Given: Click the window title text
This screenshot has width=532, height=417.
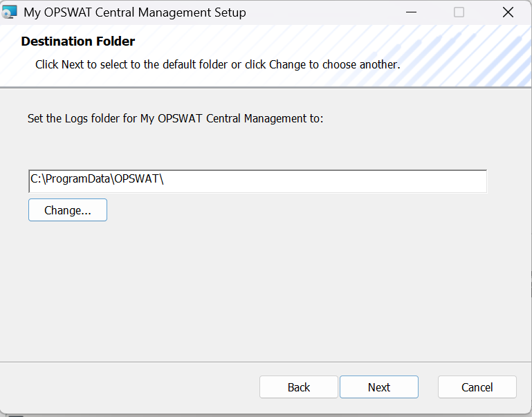Looking at the screenshot, I should [135, 12].
